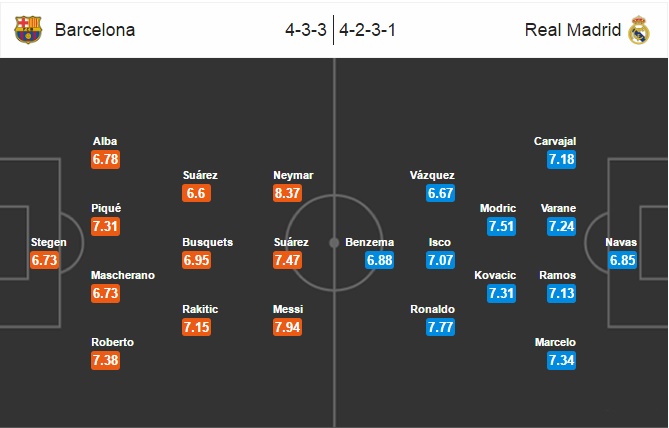Click the Piqué player name

[106, 208]
